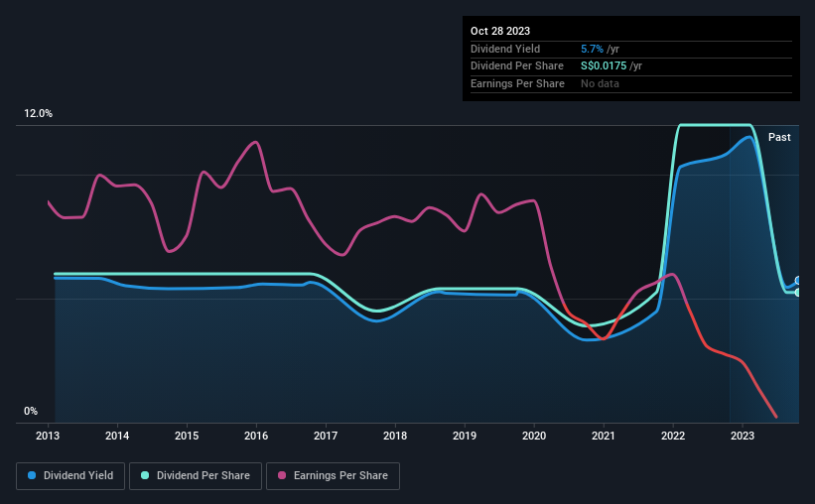The image size is (815, 504).
Task: Toggle the Dividend Yield legend button
Action: (70, 476)
